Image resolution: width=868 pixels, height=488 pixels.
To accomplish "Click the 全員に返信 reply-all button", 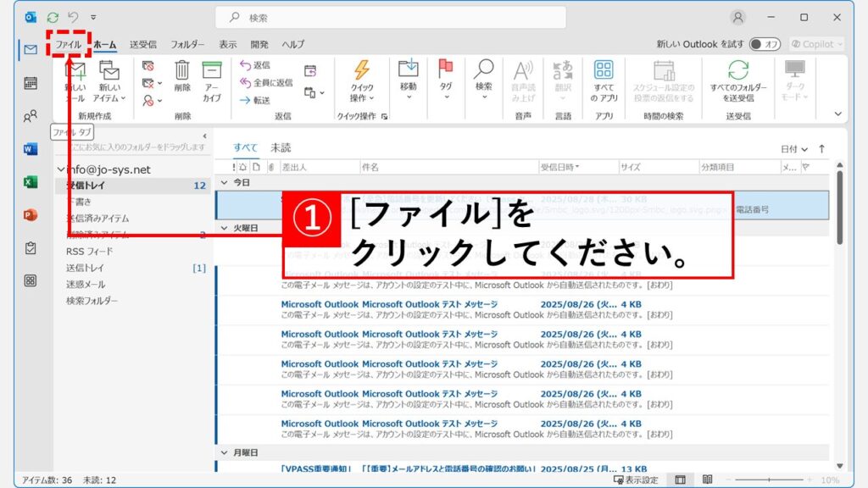I will coord(266,82).
